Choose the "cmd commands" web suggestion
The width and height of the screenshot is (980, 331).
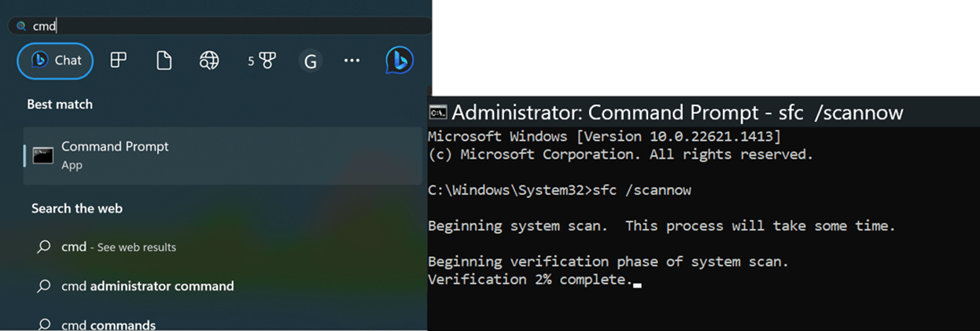(x=109, y=325)
